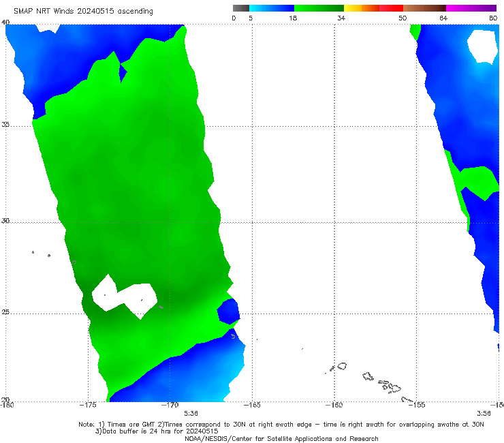This screenshot has width=504, height=443.
Task: Click the red segment of the color bar
Action: pos(391,8)
